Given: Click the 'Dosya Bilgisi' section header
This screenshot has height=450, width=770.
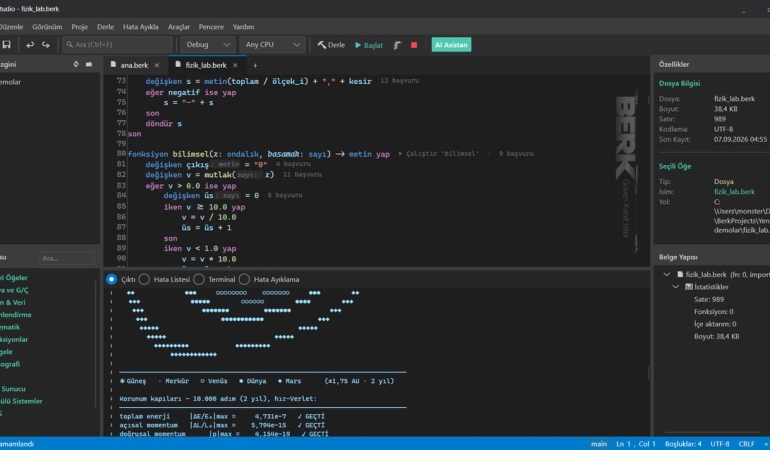Looking at the screenshot, I should click(x=679, y=84).
